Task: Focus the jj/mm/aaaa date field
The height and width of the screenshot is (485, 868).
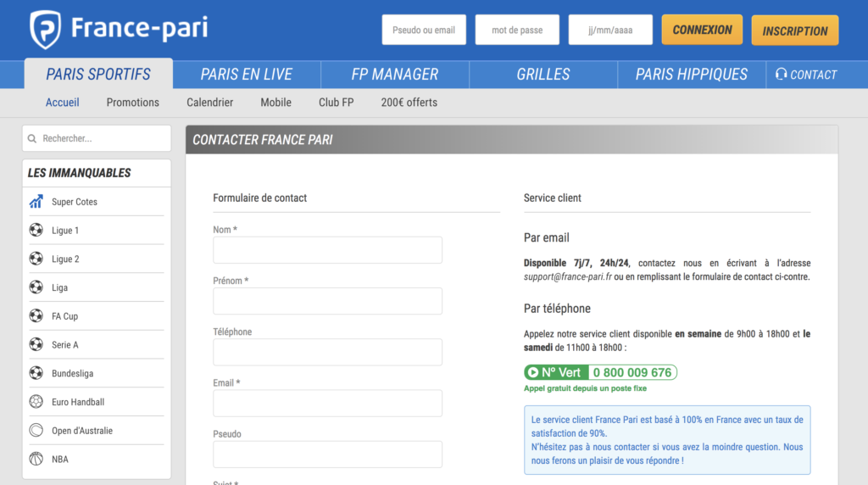Action: click(x=610, y=30)
